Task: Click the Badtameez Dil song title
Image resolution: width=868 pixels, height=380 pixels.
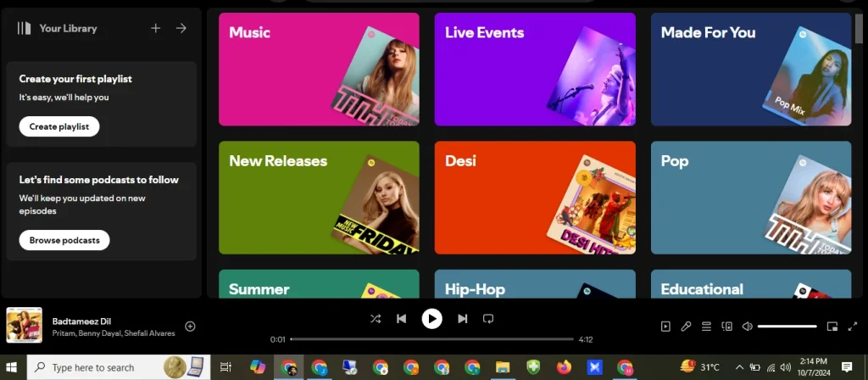Action: point(82,321)
